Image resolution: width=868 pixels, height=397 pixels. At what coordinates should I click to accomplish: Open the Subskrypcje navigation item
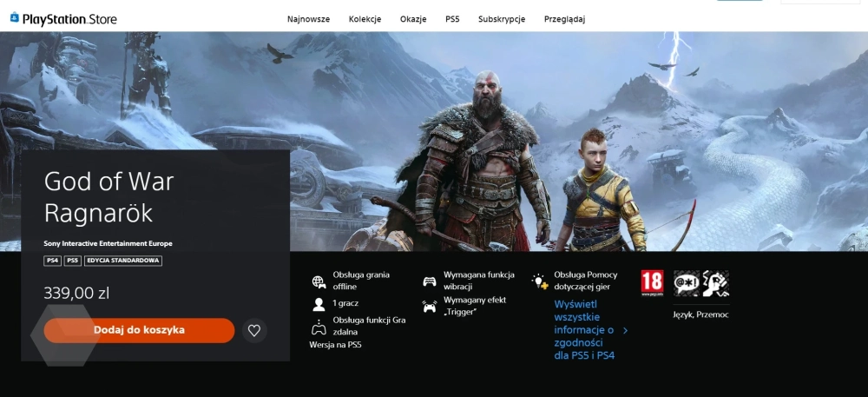pyautogui.click(x=502, y=19)
